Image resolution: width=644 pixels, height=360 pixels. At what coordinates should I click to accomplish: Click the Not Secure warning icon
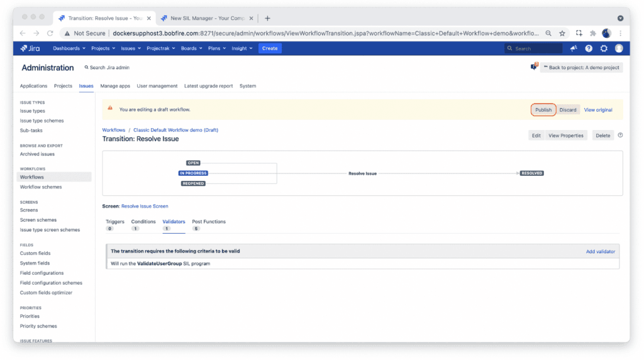(67, 33)
